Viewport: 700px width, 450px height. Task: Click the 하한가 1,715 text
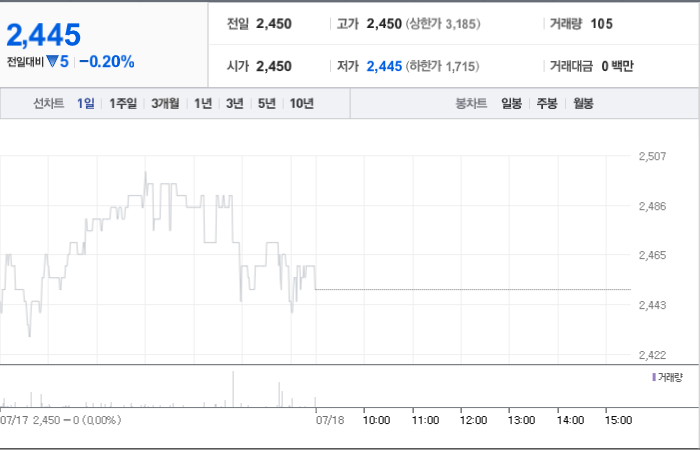point(442,66)
